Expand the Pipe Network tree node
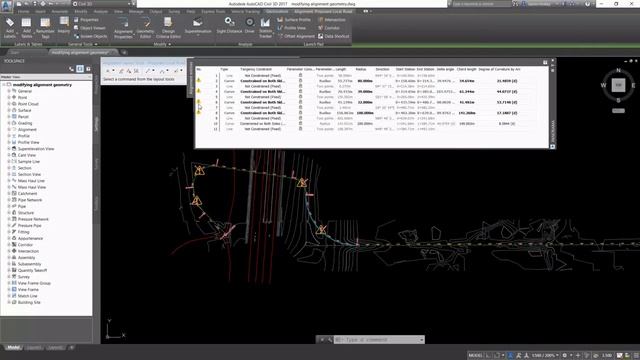 point(9,200)
